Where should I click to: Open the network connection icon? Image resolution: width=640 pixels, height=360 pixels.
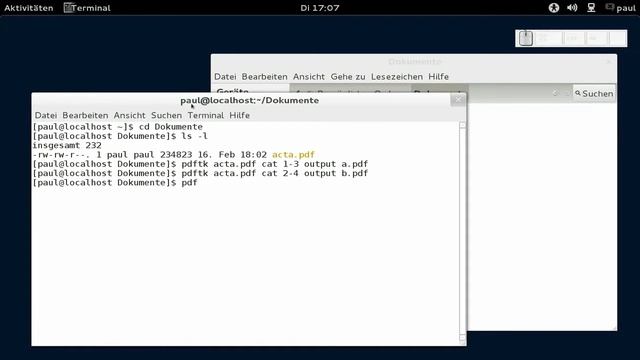(x=591, y=8)
